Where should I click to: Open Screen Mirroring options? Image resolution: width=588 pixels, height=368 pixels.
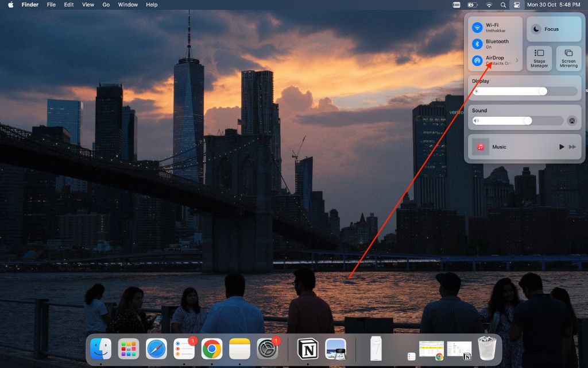(568, 58)
